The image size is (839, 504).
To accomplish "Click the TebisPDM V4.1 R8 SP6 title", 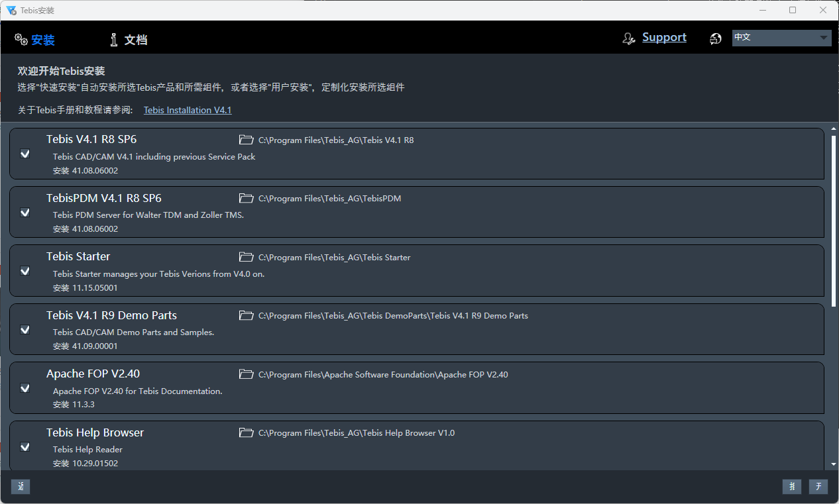I will pyautogui.click(x=104, y=198).
